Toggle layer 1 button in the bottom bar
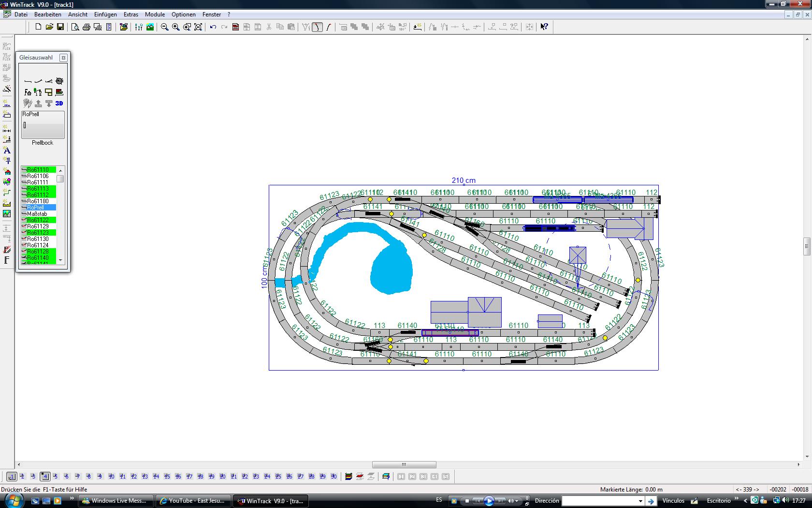 12,477
